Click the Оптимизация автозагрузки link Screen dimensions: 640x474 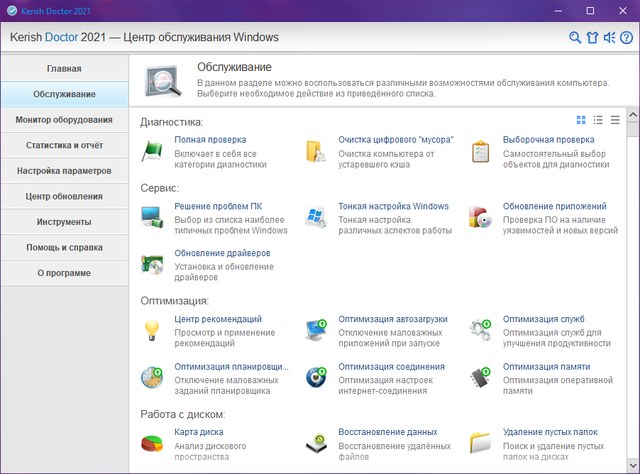(392, 319)
